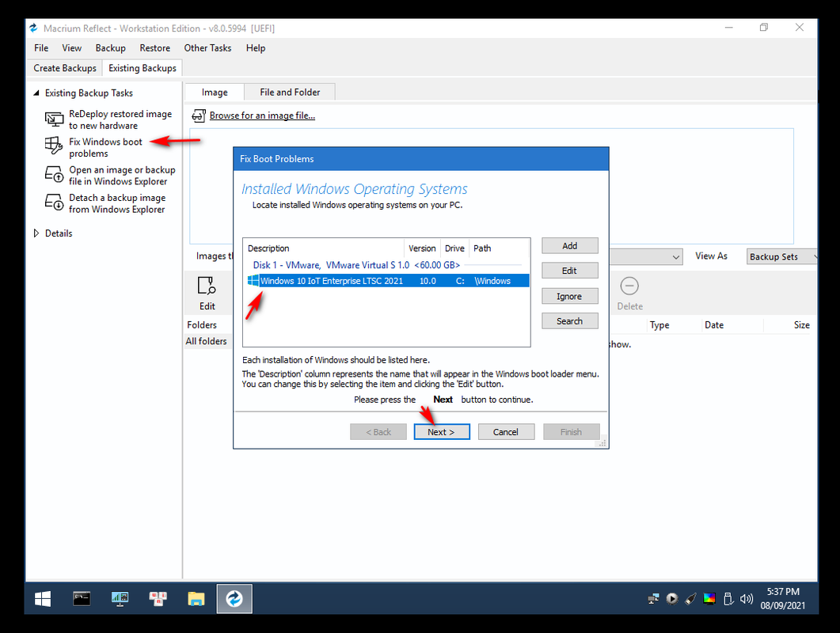Open the Help menu
The width and height of the screenshot is (840, 633).
[x=256, y=48]
